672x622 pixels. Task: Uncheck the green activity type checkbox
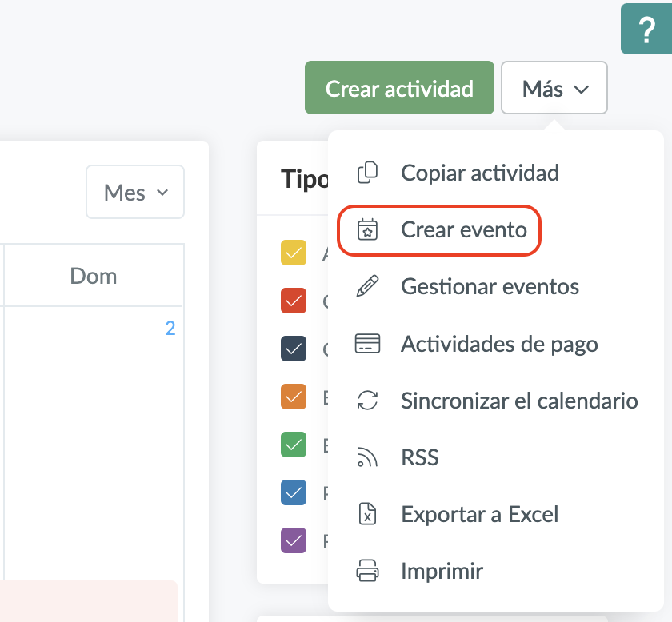(x=292, y=445)
